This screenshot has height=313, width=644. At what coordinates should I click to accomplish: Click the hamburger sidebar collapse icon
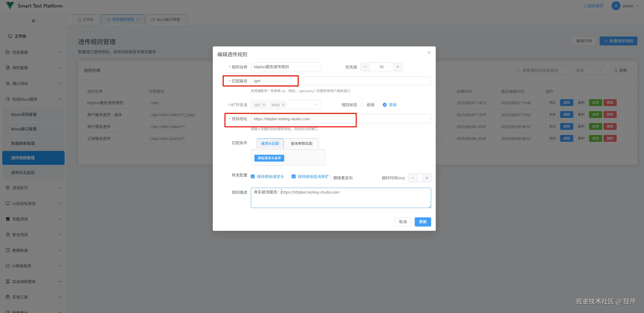(33, 21)
